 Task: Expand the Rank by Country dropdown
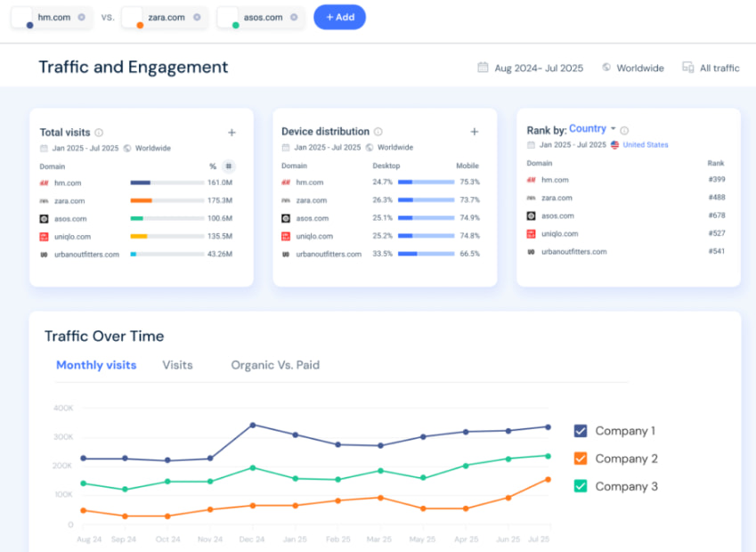(x=592, y=129)
